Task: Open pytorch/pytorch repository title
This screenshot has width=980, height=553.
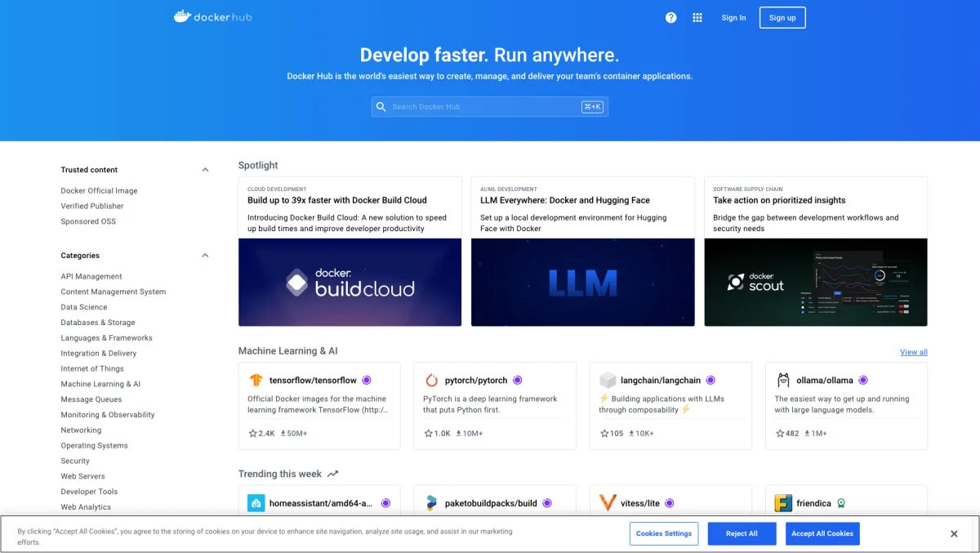Action: [476, 381]
